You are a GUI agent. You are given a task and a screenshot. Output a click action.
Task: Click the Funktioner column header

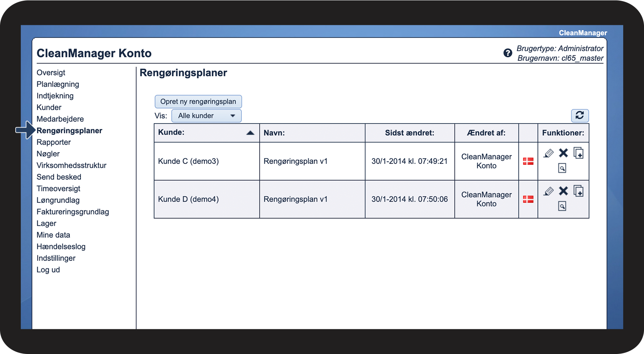[x=563, y=133]
